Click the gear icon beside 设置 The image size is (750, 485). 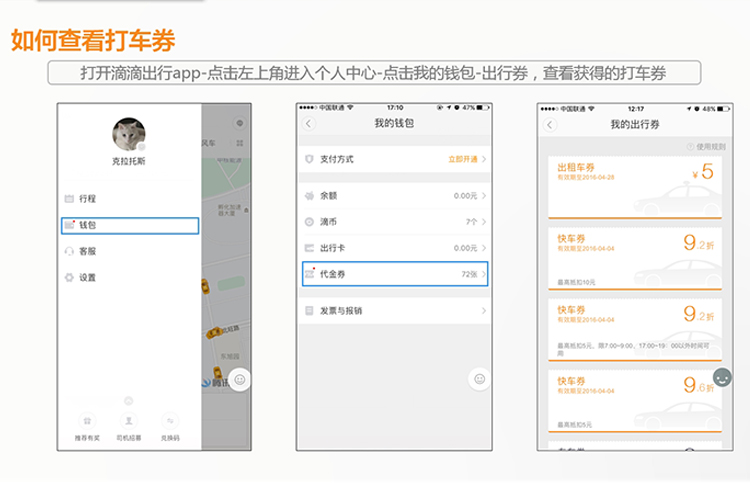pyautogui.click(x=69, y=277)
